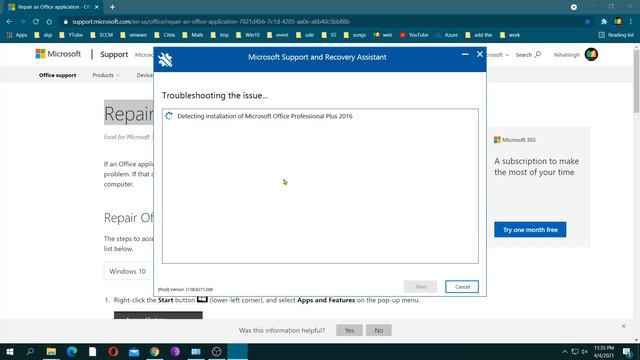Open the page Search in the header

(528, 55)
